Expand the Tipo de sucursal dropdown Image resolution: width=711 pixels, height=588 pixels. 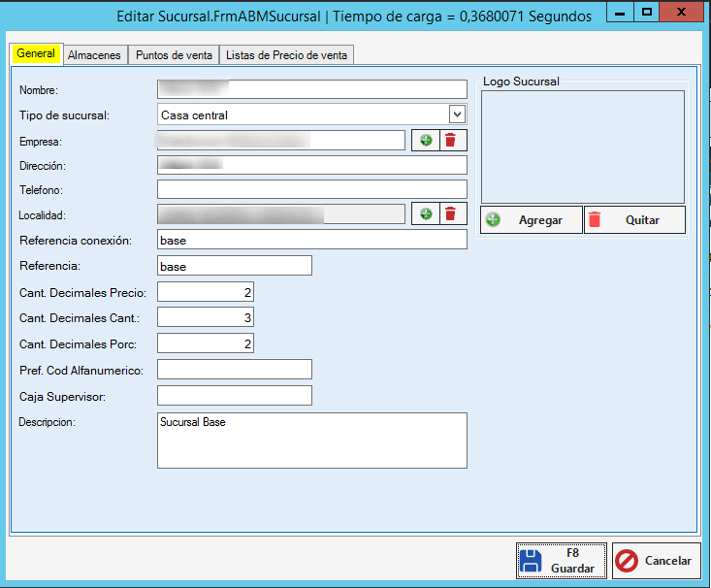coord(458,114)
